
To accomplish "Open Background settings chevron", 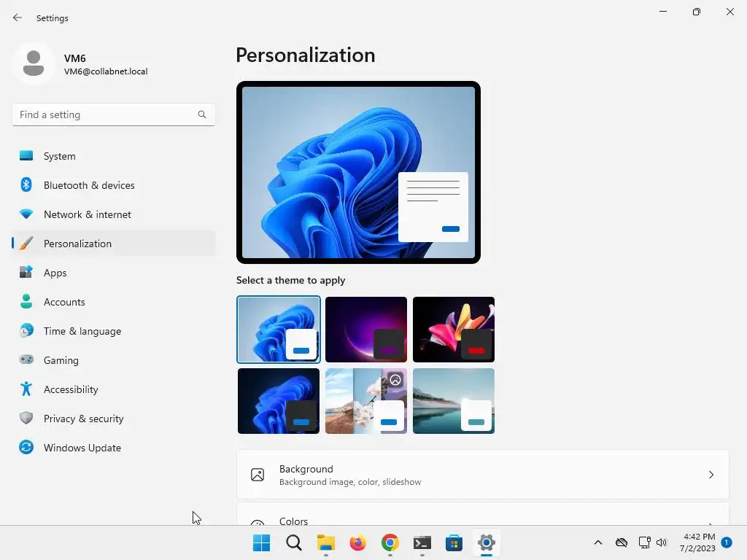I will pos(711,475).
